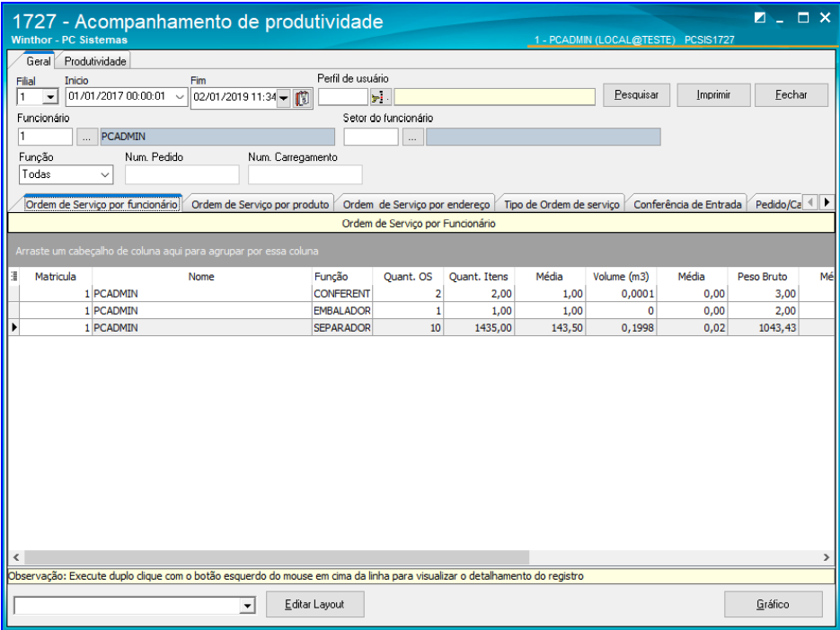Viewport: 840px width, 630px height.
Task: Click the Perfil de usuário search icon
Action: (380, 97)
